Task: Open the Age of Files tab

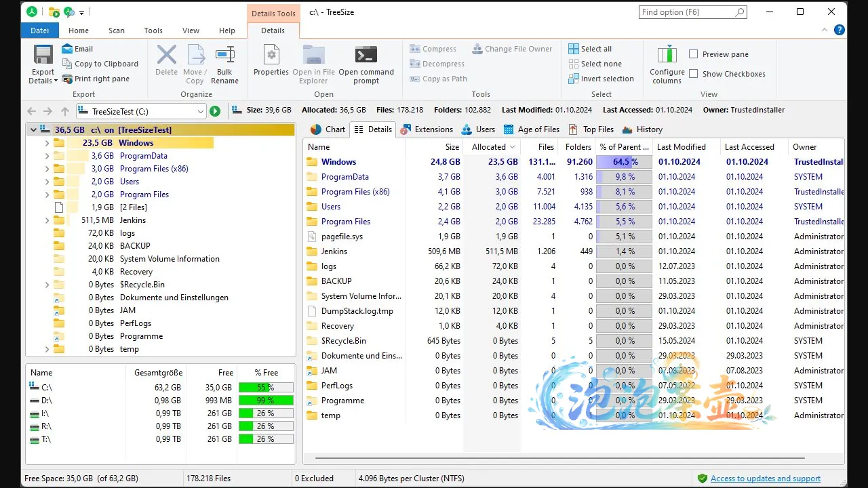Action: (x=531, y=129)
